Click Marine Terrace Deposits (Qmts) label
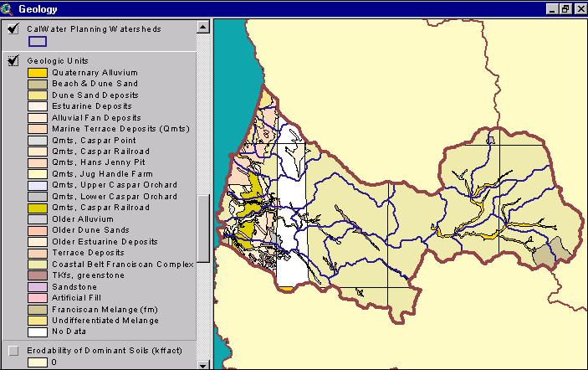The height and width of the screenshot is (370, 588). [x=120, y=129]
